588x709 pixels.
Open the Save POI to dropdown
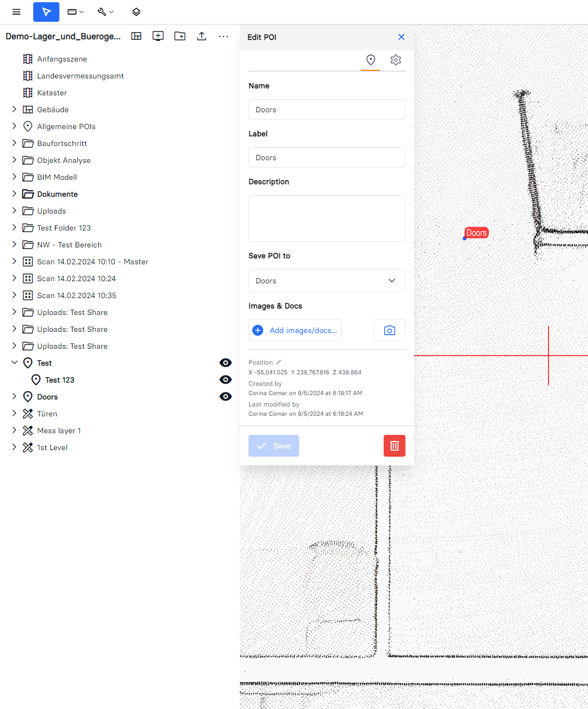click(326, 281)
